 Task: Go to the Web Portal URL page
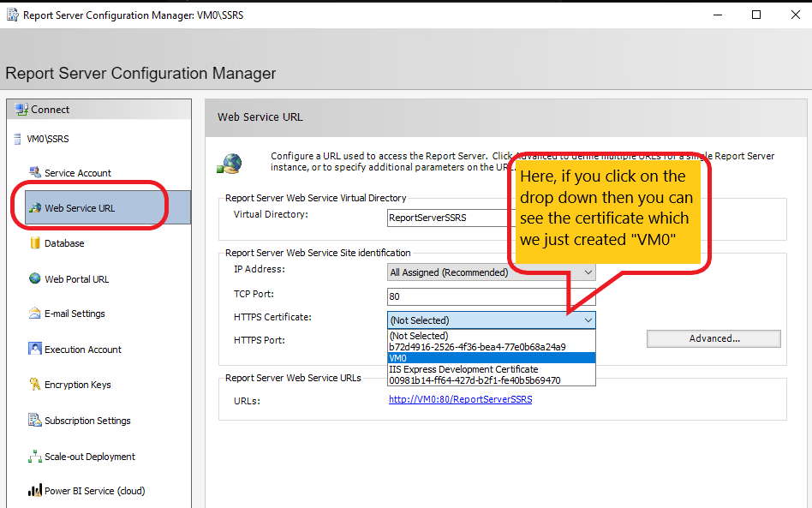coord(76,279)
